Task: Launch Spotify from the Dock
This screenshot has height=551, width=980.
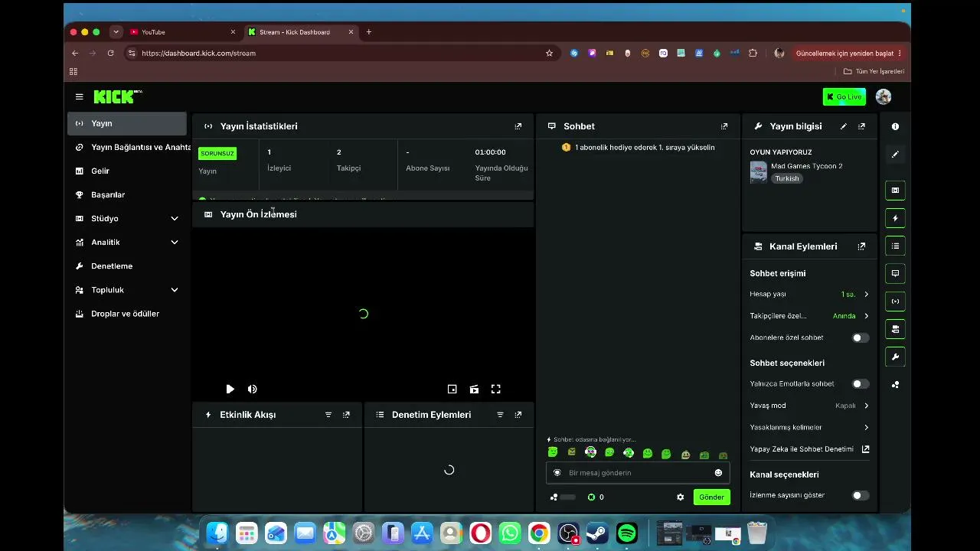Action: 627,533
